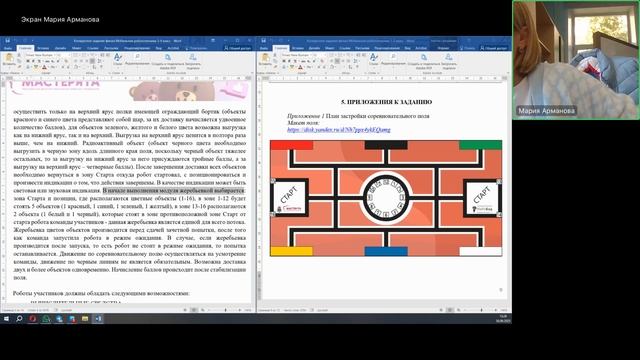Apply red font color in right Word window

(x=300, y=67)
